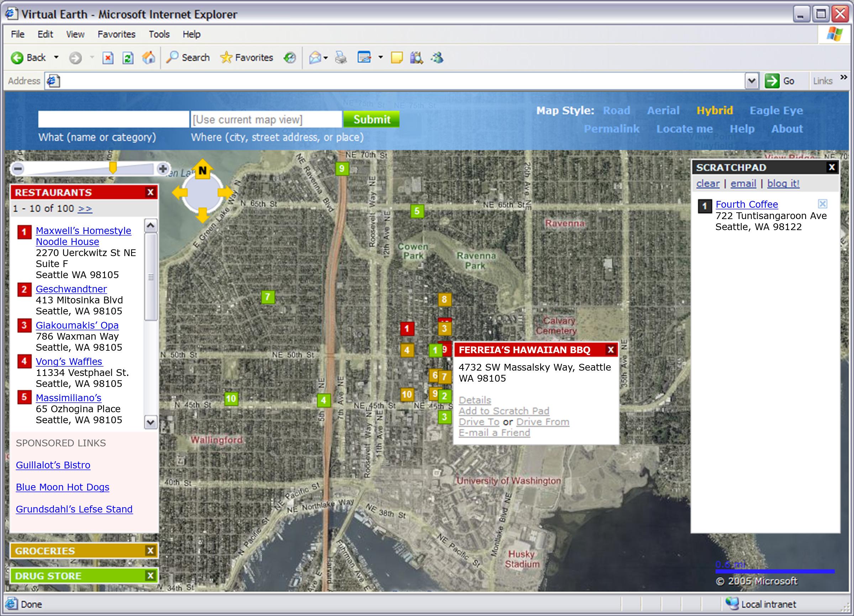Click the What search input field
The height and width of the screenshot is (616, 854).
click(x=114, y=119)
